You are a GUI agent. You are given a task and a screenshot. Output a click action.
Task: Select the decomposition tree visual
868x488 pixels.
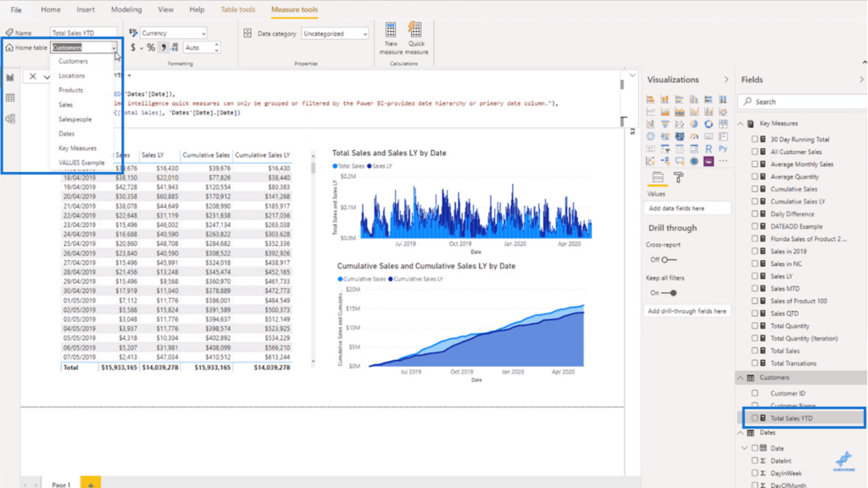[x=665, y=161]
